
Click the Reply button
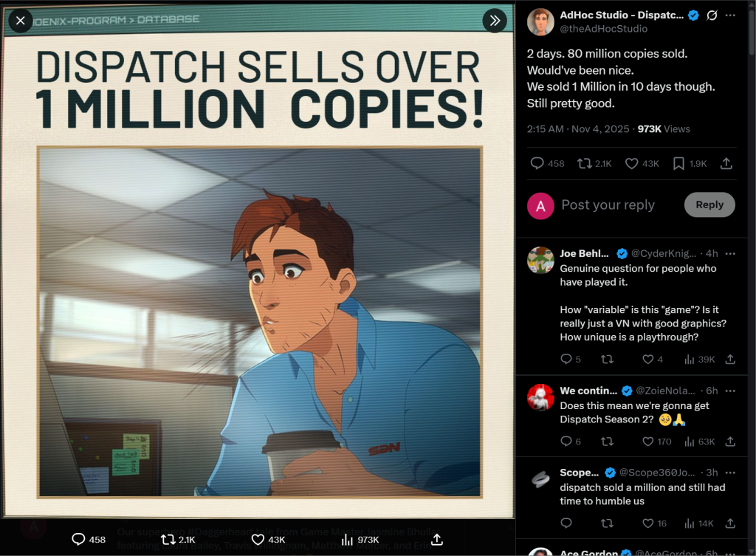[x=709, y=205]
